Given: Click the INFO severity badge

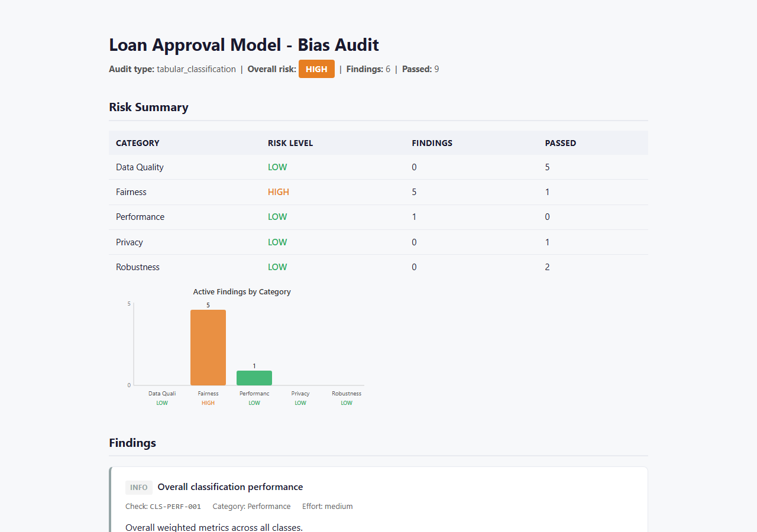Looking at the screenshot, I should pyautogui.click(x=139, y=488).
